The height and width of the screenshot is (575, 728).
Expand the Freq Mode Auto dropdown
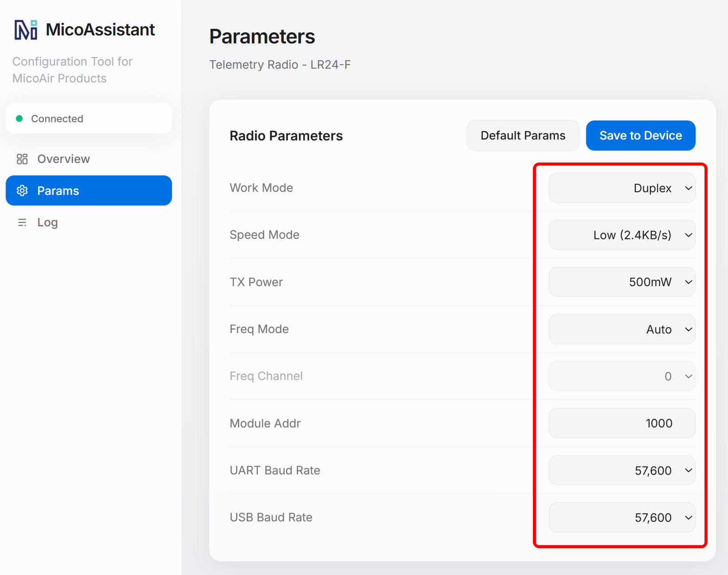(622, 329)
